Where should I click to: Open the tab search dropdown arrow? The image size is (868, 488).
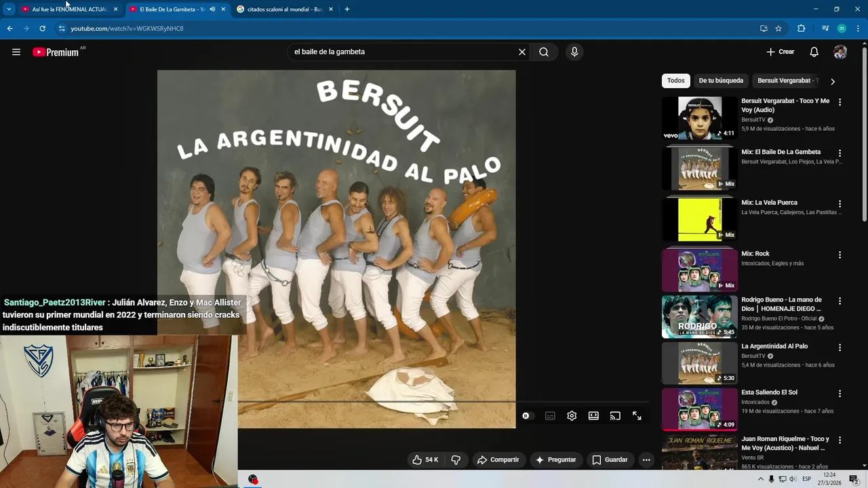point(9,9)
